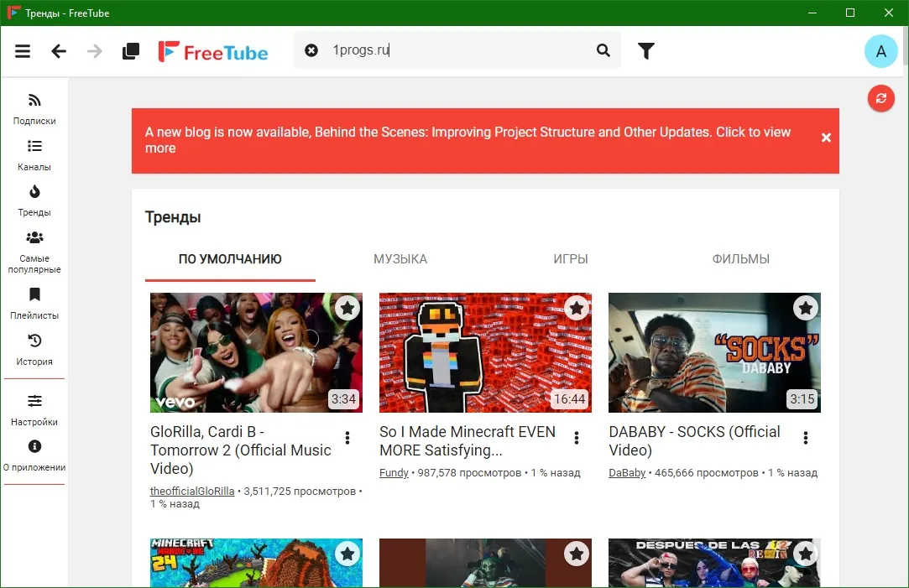Image resolution: width=909 pixels, height=588 pixels.
Task: Open So I Made Minecraft EVEN MORE title
Action: 468,441
